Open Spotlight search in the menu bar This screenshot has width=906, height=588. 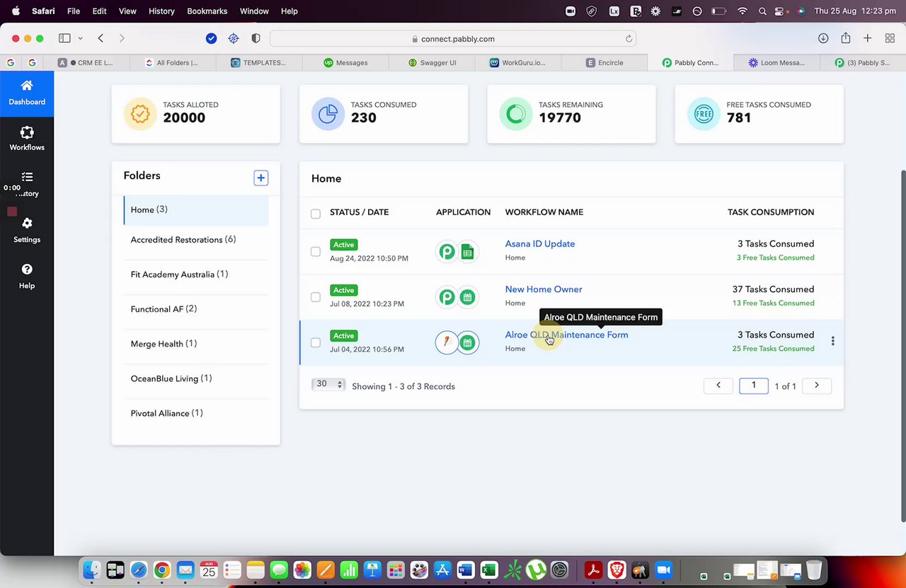click(762, 11)
